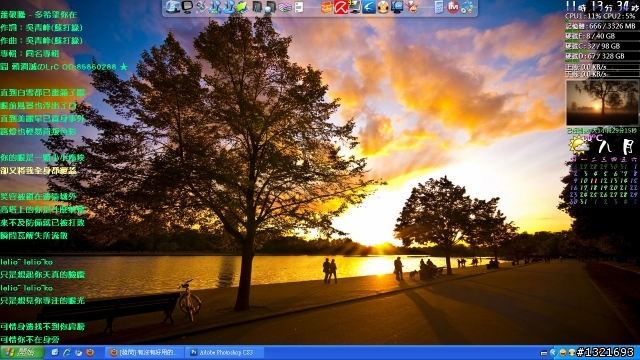The width and height of the screenshot is (640, 360).
Task: Click the memory usage 666 / 3326 MB line
Action: click(600, 26)
